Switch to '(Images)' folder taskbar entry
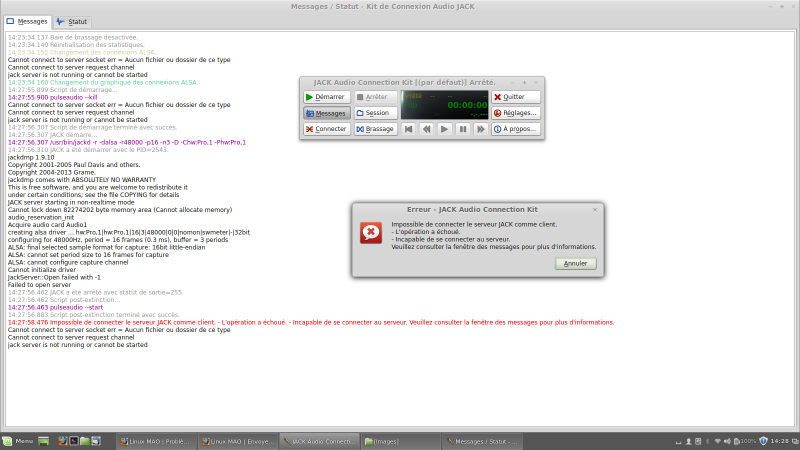 point(401,441)
